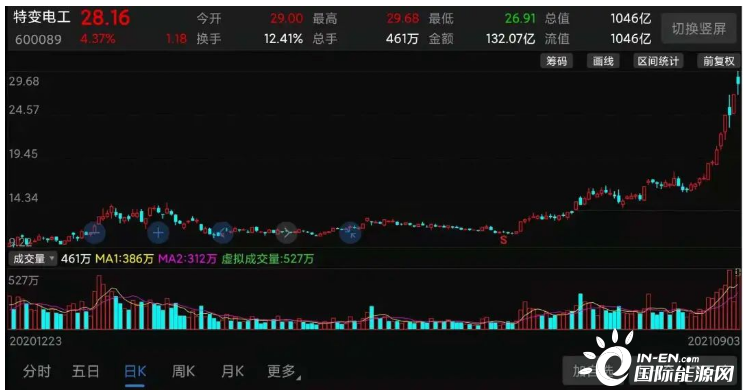Switch to the 分时 intraday tab
Viewport: 743px width, 392px height.
(36, 371)
